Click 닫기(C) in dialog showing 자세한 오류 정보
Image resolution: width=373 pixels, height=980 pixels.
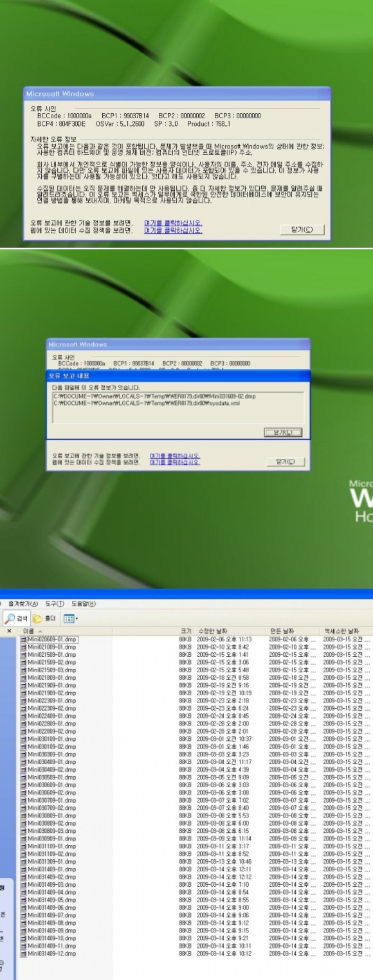(x=302, y=230)
